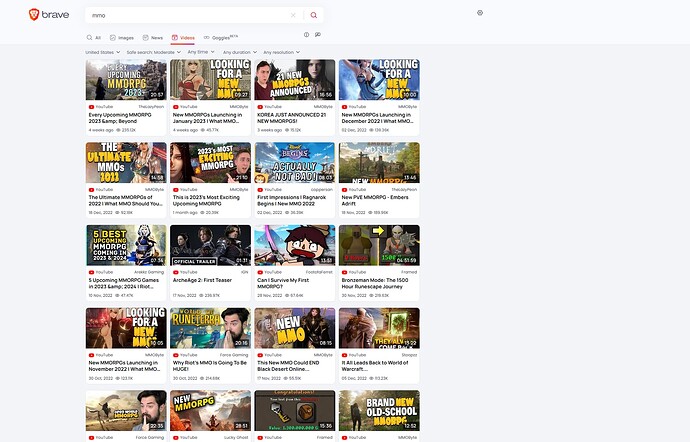The height and width of the screenshot is (442, 690).
Task: Click Bronzeman Mode: The 1500 Hour title
Action: (375, 284)
